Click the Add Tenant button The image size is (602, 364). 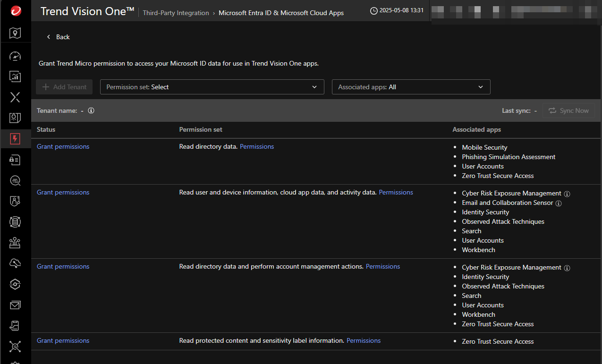(x=64, y=87)
